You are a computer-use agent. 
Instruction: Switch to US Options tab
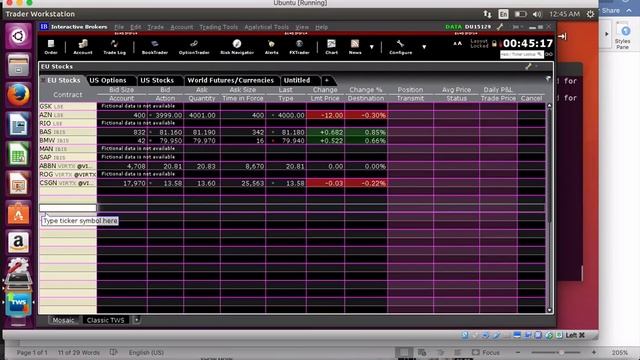click(108, 80)
